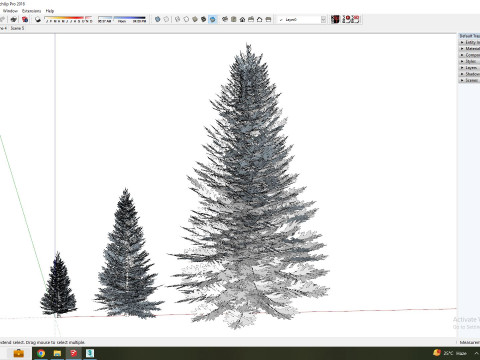This screenshot has height=360, width=480.
Task: Click the briefcase taskbar icon
Action: coord(19,353)
